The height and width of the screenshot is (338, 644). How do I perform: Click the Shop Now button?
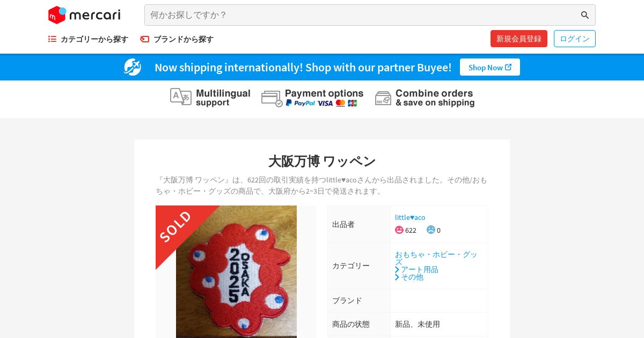[x=490, y=67]
